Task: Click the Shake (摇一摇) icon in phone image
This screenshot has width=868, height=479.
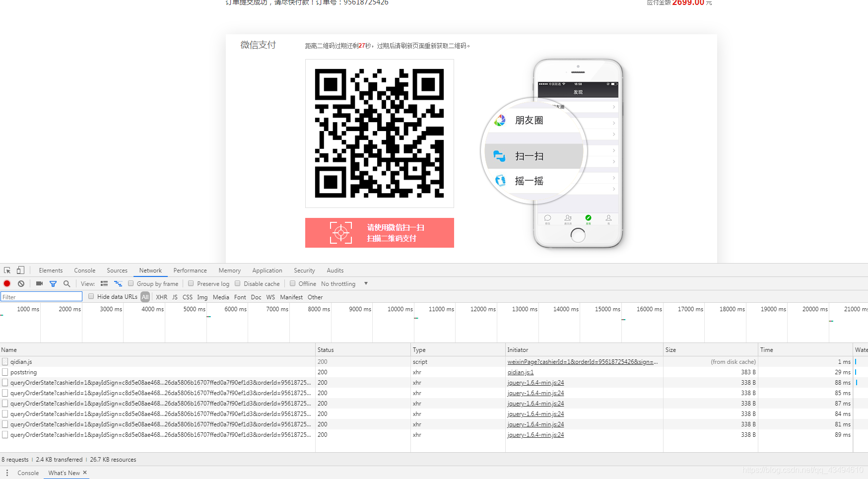Action: (x=500, y=181)
